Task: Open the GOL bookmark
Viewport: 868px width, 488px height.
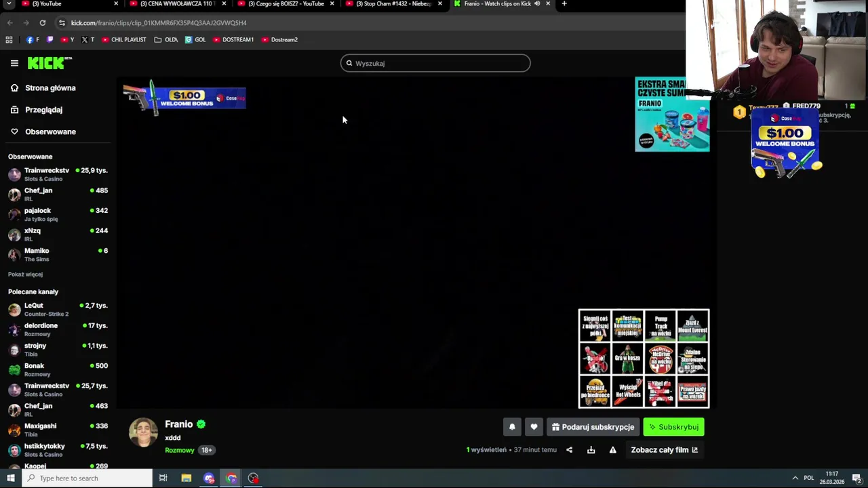Action: click(195, 39)
